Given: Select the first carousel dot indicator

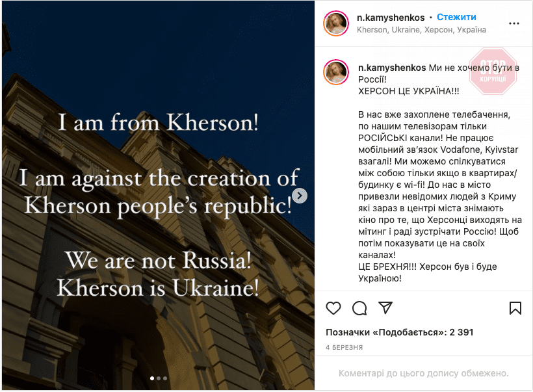Looking at the screenshot, I should click(152, 378).
